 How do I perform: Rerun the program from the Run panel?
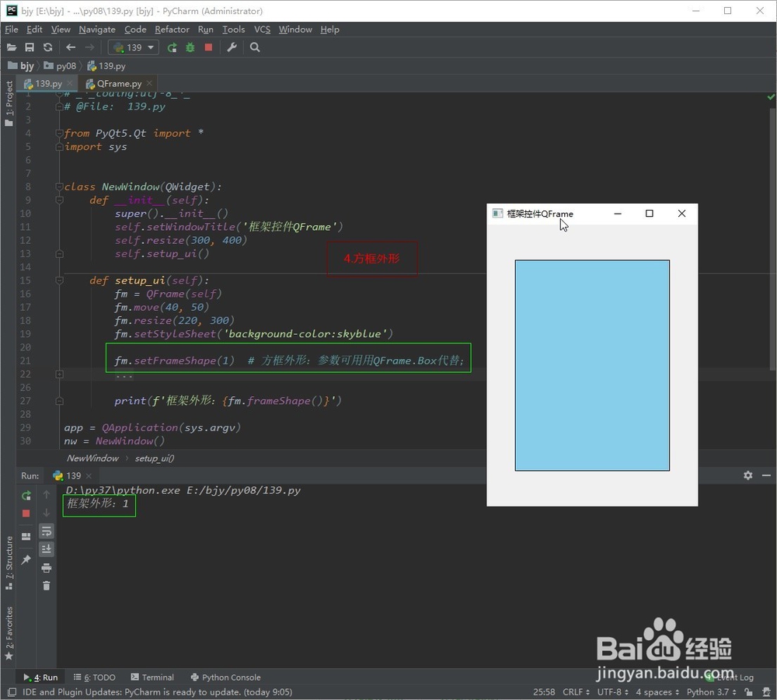pos(26,496)
